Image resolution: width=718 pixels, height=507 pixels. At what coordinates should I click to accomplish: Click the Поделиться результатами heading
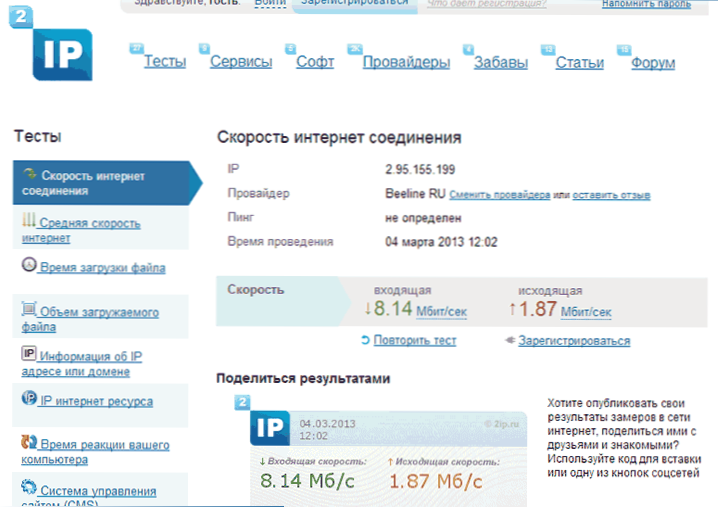[x=303, y=378]
